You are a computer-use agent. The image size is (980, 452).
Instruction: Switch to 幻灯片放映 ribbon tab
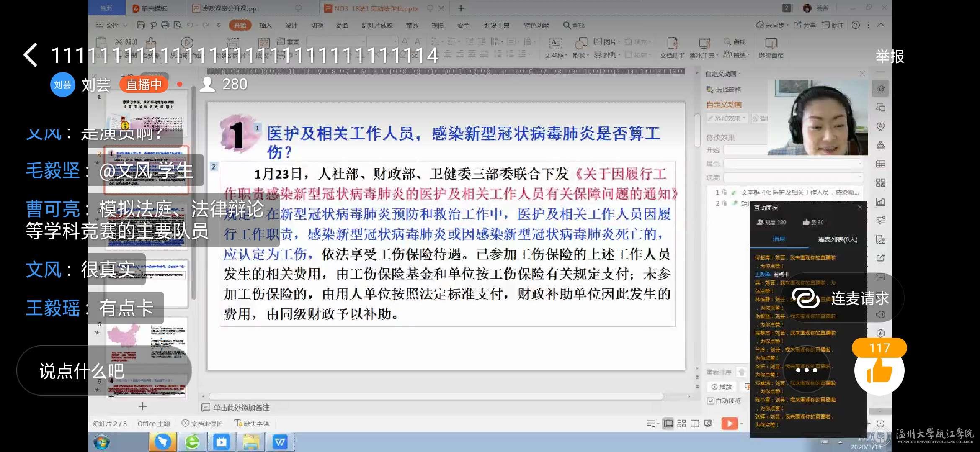(x=377, y=25)
